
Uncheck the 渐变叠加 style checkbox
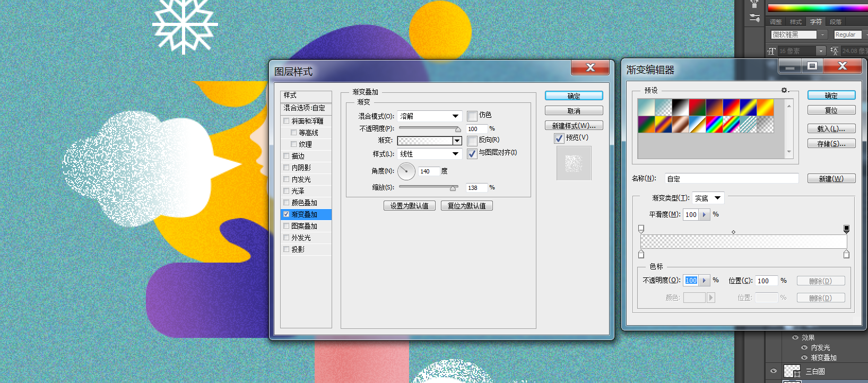(x=287, y=214)
